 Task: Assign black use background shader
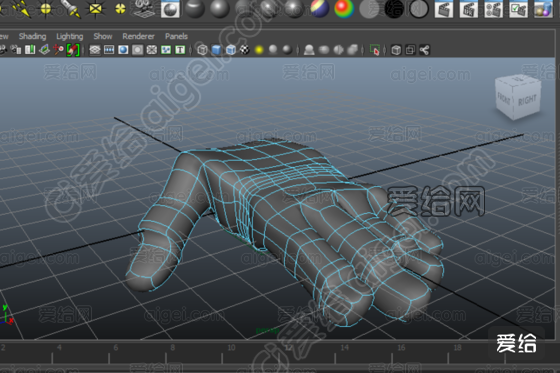(x=394, y=9)
